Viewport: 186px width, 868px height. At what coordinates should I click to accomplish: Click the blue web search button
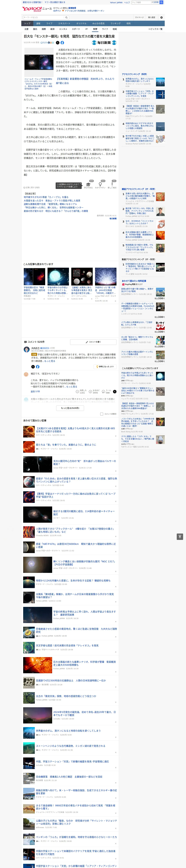[161, 2]
